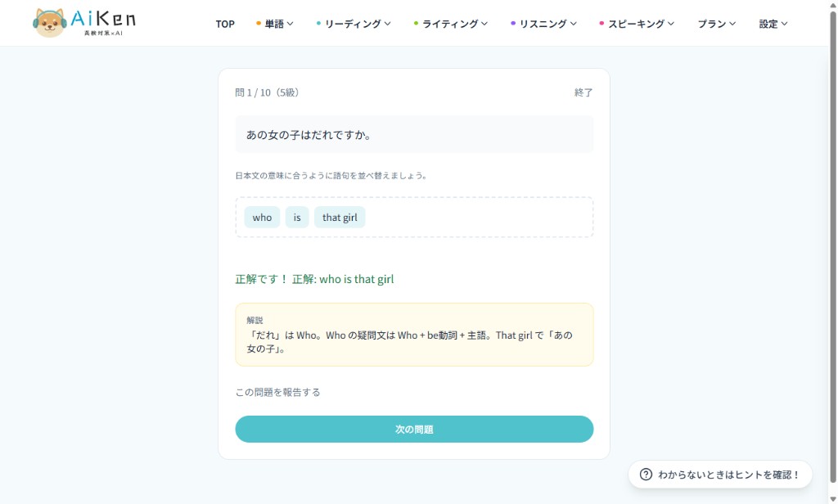Click the page vertical scrollbar
The height and width of the screenshot is (504, 838).
point(832,245)
